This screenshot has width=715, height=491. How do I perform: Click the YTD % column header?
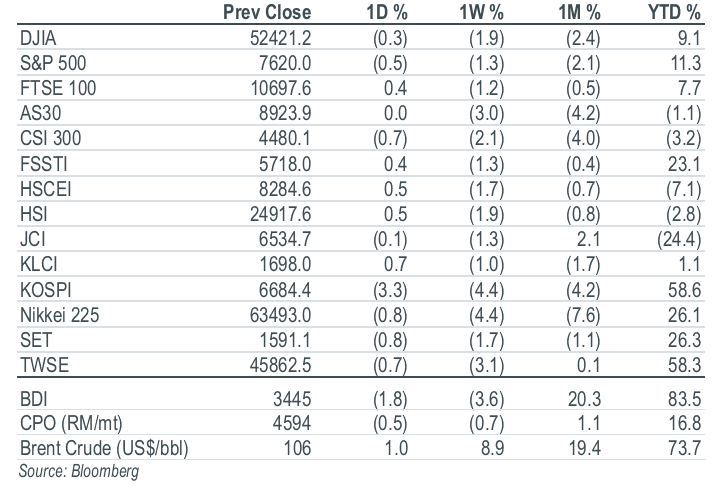(674, 12)
